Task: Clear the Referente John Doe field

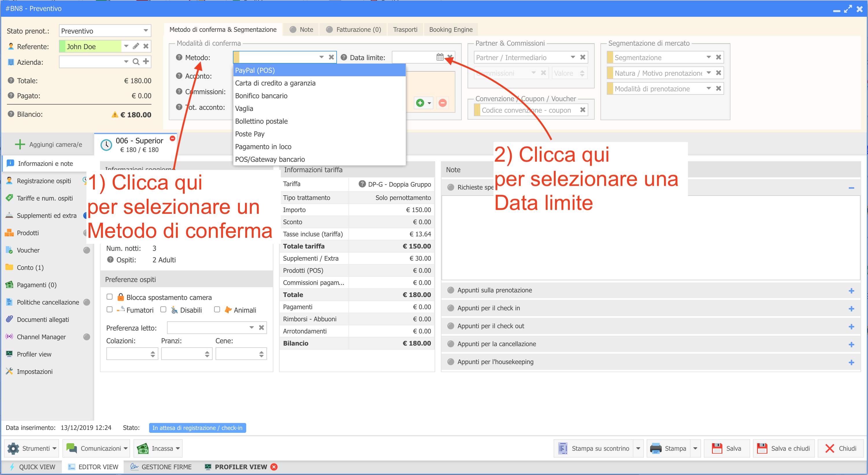Action: click(146, 47)
